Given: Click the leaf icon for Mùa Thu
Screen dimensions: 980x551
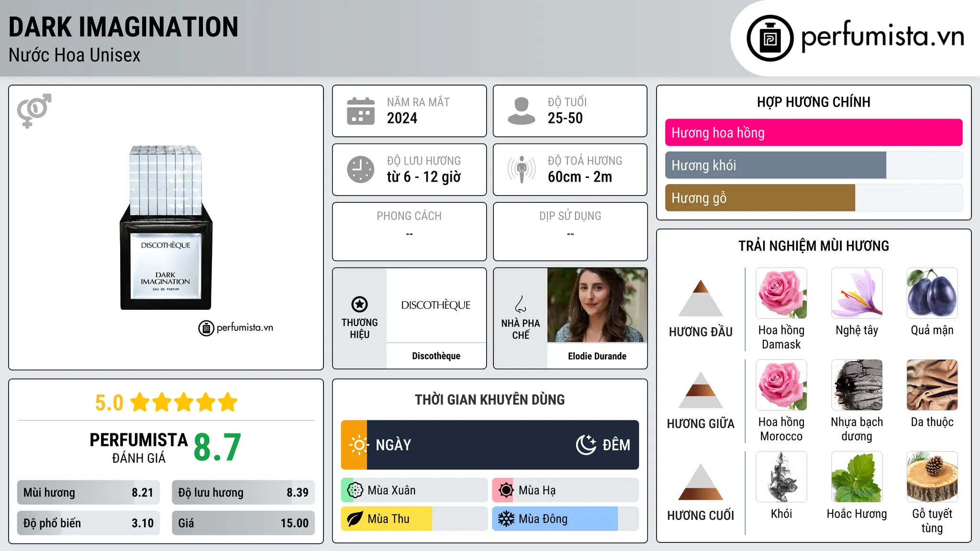Looking at the screenshot, I should click(355, 519).
